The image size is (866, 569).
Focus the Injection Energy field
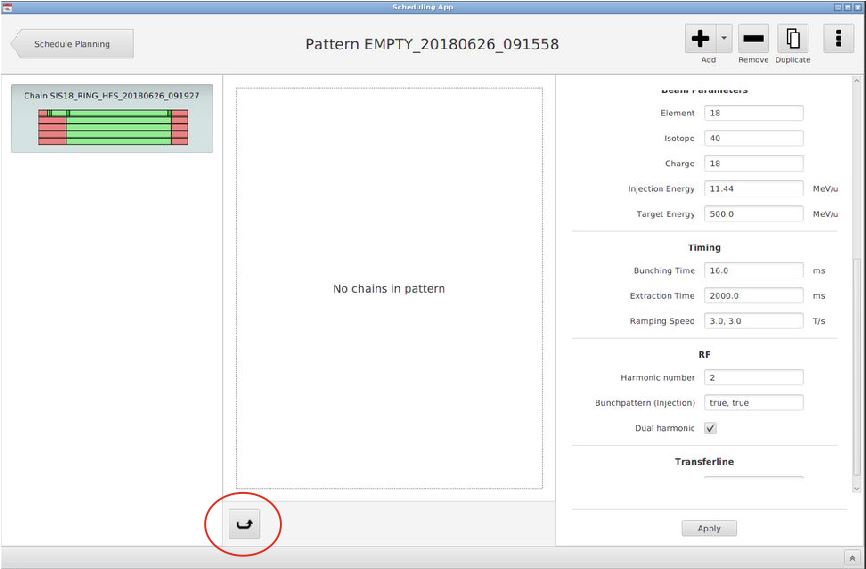(x=753, y=188)
